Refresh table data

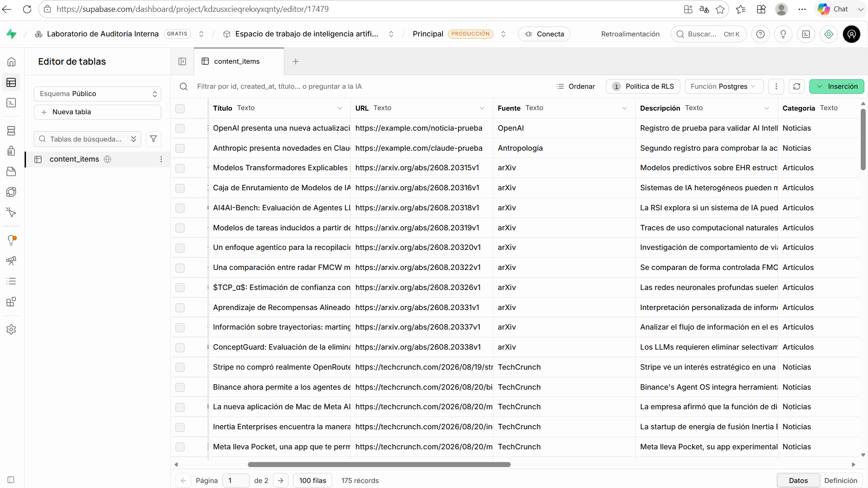(x=796, y=86)
